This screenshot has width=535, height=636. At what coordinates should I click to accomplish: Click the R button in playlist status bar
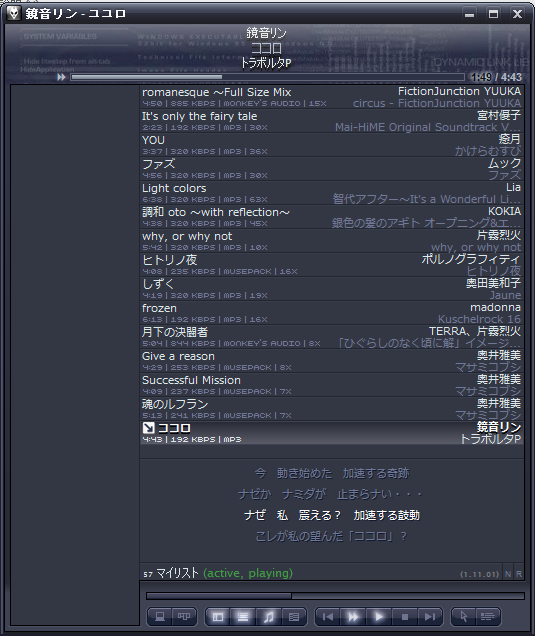519,574
